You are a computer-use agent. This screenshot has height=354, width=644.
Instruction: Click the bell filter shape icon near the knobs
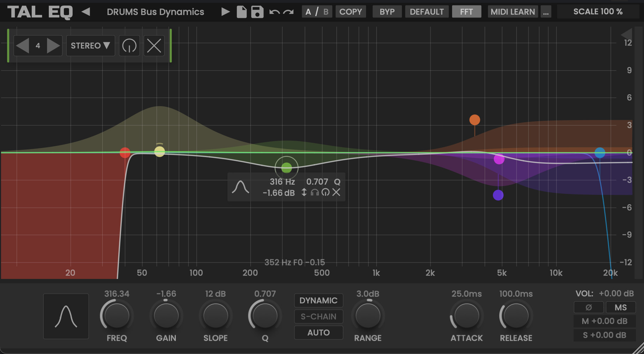tap(66, 316)
